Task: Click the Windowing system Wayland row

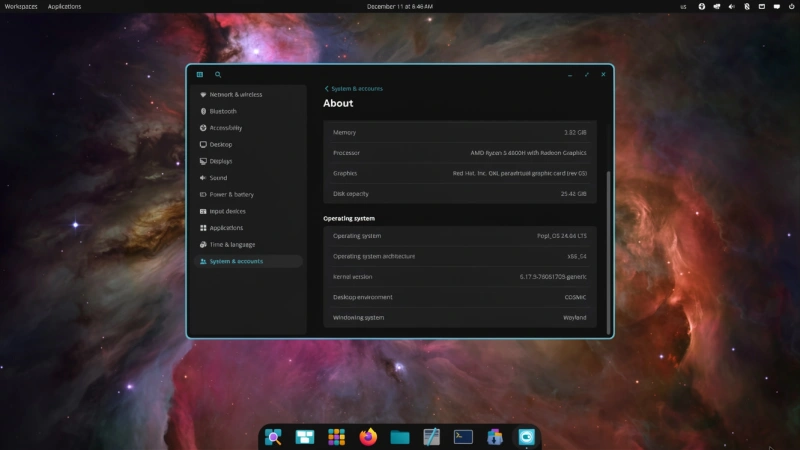Action: click(x=460, y=317)
